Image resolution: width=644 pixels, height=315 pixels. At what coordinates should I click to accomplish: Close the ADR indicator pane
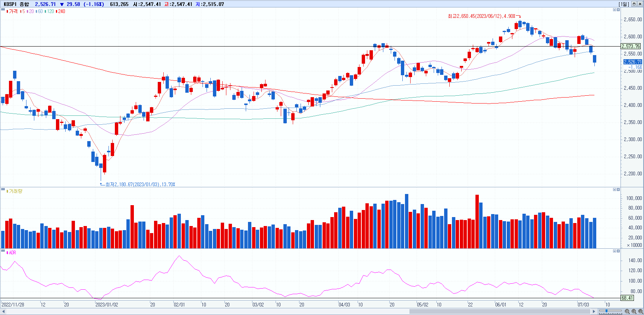click(x=618, y=251)
